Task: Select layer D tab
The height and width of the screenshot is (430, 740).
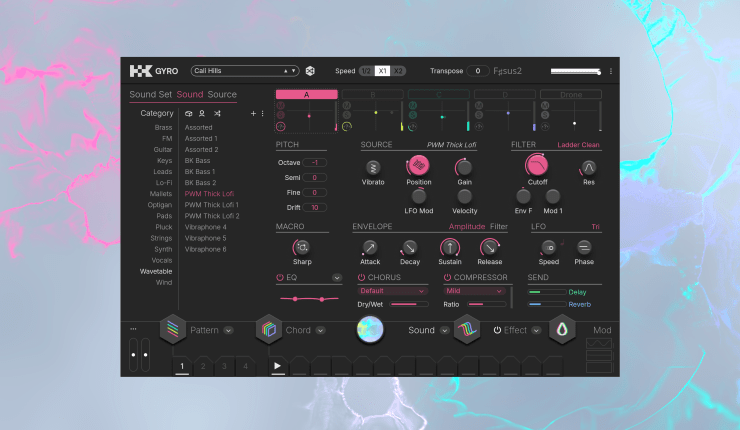Action: tap(505, 94)
